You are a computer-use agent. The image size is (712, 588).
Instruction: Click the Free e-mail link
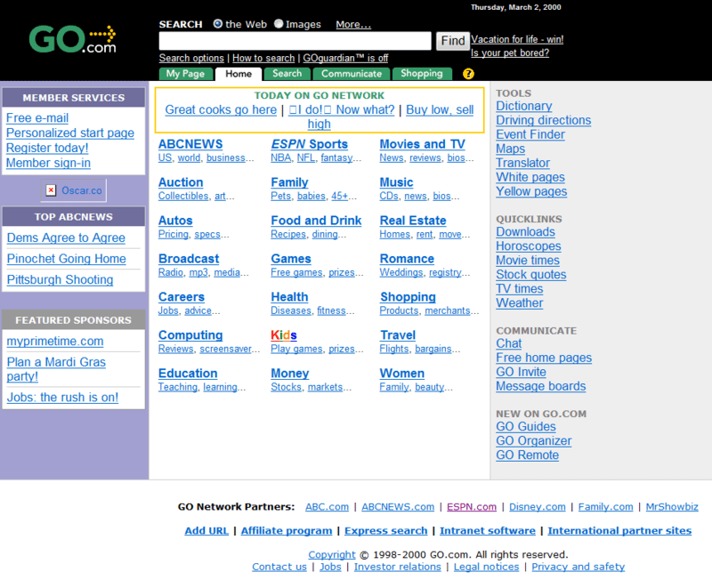(x=37, y=118)
